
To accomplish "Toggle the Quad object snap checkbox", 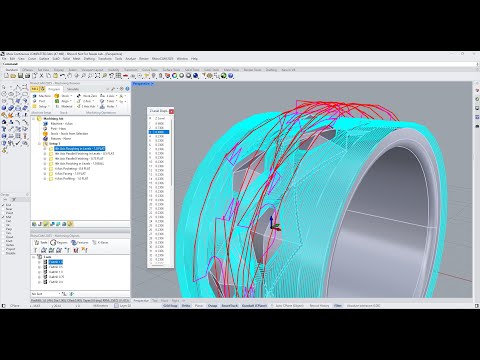I will [3, 237].
